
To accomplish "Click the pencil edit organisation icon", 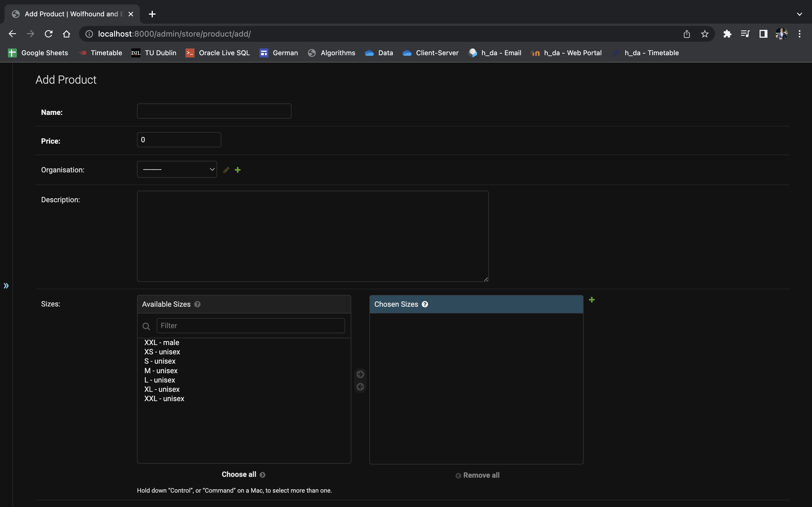I will coord(226,170).
